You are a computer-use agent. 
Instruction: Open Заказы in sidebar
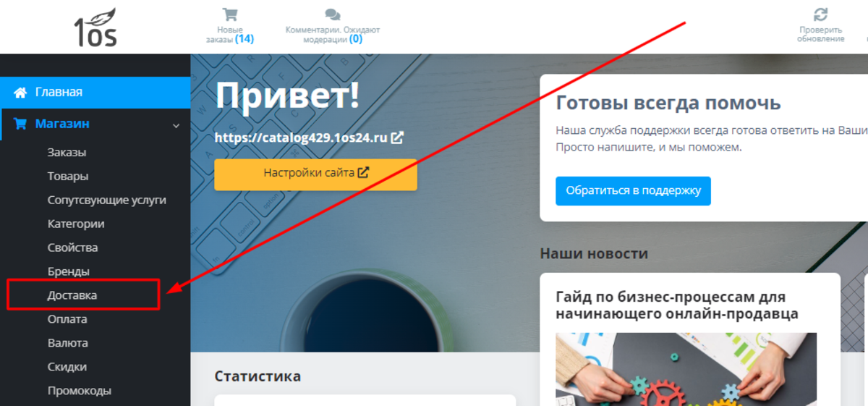click(x=67, y=153)
